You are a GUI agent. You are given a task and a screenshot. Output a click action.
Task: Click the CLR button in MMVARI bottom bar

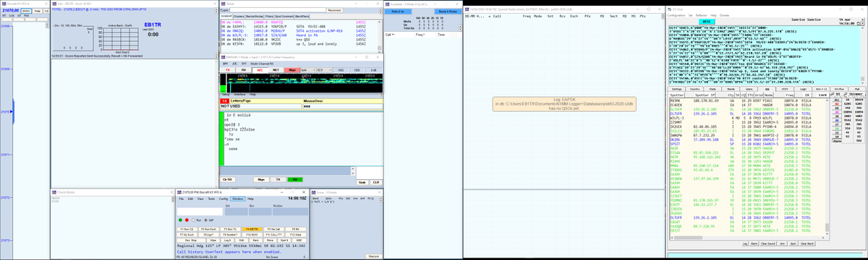coord(375,182)
